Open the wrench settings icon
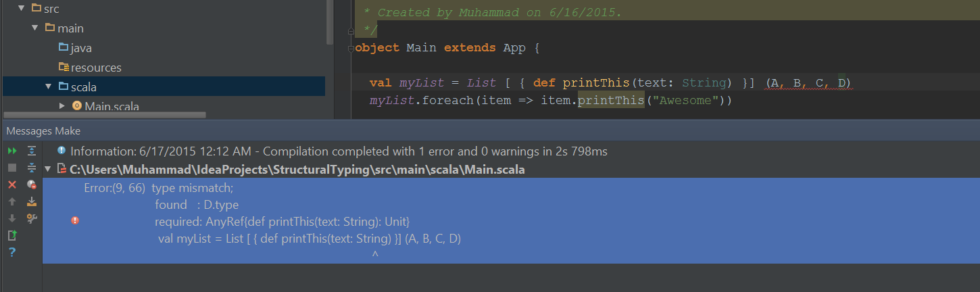 pos(31,218)
